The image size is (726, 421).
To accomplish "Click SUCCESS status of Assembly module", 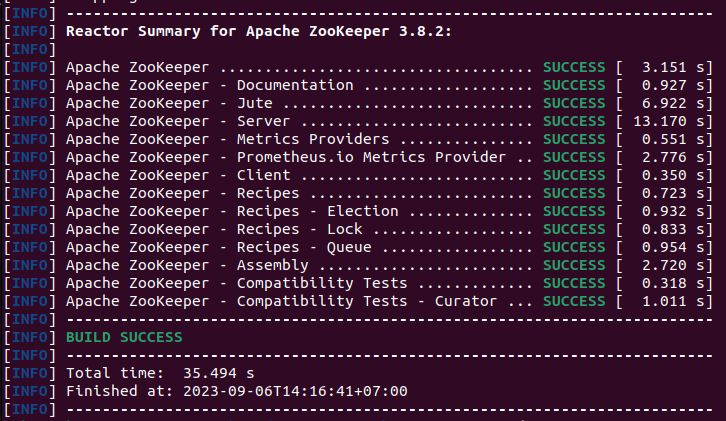I will [x=574, y=265].
